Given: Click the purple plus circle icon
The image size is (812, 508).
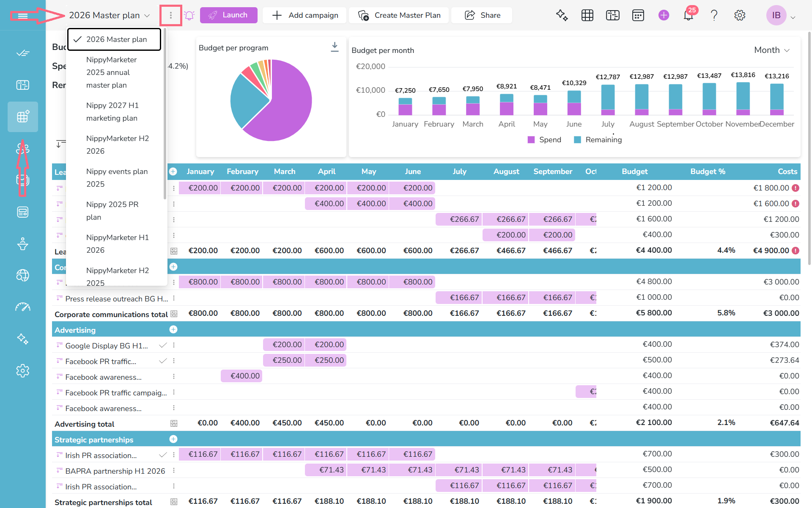Looking at the screenshot, I should click(664, 15).
